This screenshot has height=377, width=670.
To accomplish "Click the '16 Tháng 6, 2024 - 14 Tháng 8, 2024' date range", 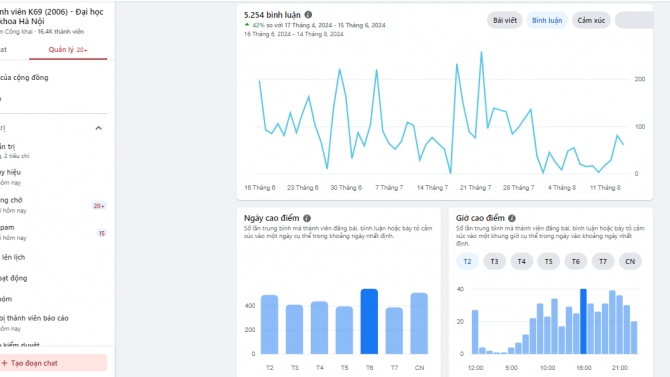I will [x=294, y=34].
